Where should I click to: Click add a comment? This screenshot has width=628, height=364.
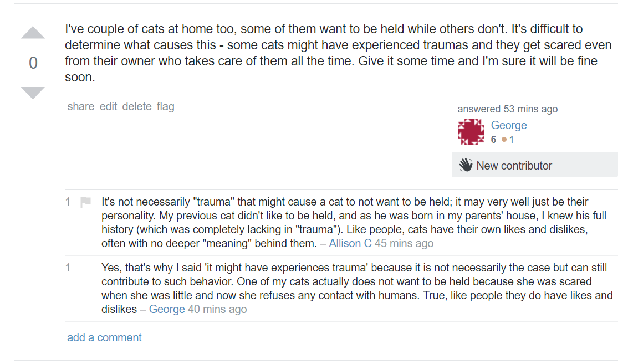pyautogui.click(x=104, y=337)
